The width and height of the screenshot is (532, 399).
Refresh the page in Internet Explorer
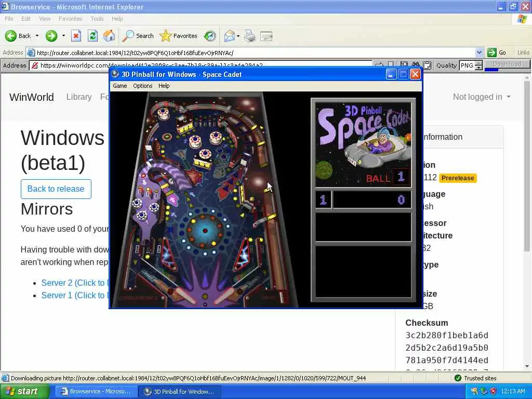pyautogui.click(x=92, y=36)
